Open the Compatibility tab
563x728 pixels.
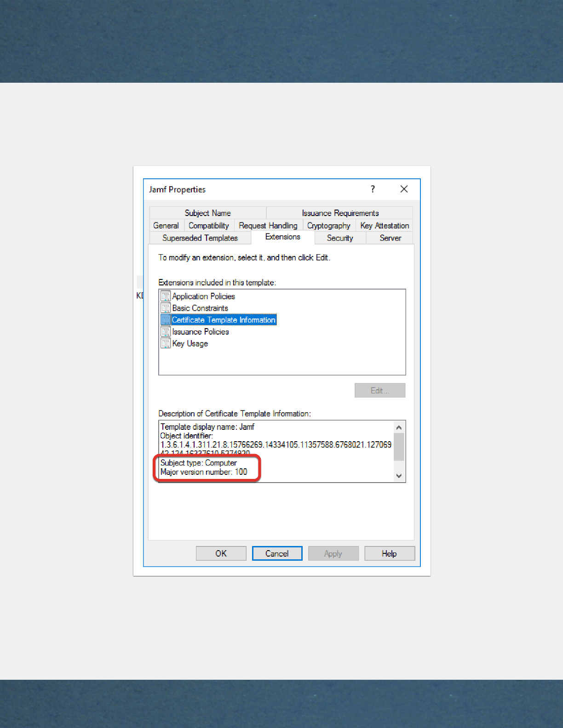(x=209, y=225)
